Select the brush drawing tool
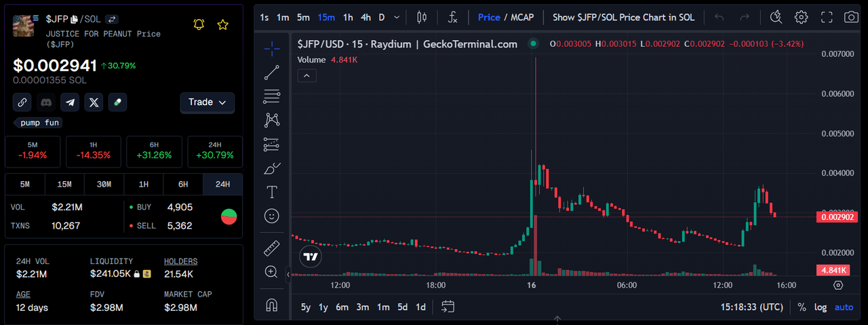868x325 pixels. pos(272,168)
